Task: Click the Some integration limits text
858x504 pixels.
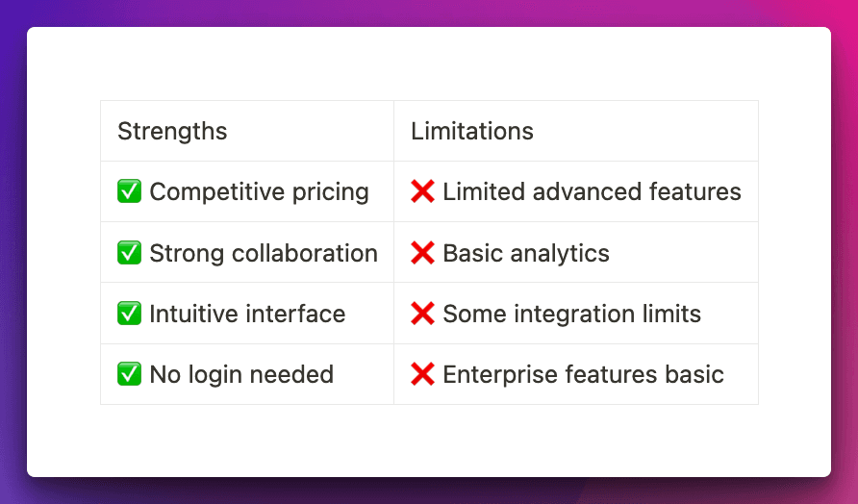Action: point(571,314)
